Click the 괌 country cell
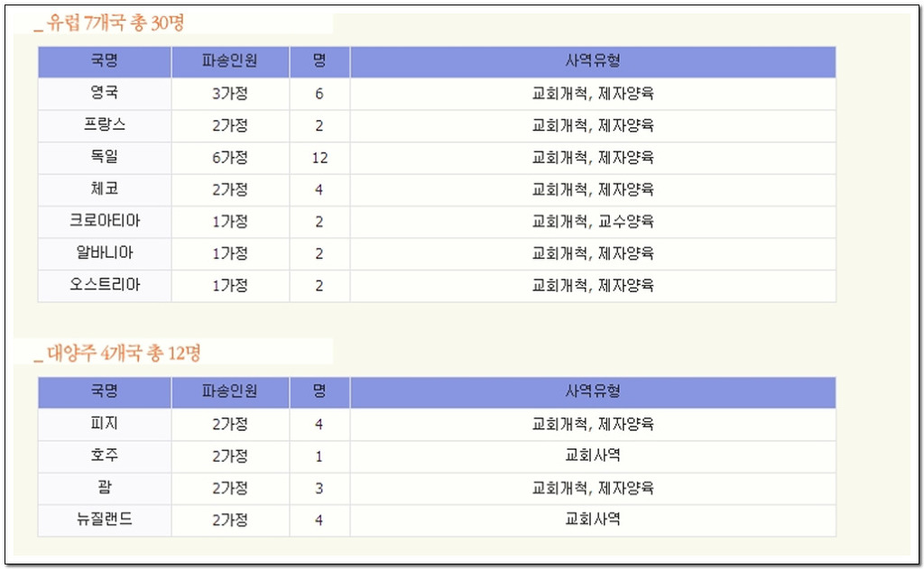 pyautogui.click(x=105, y=488)
